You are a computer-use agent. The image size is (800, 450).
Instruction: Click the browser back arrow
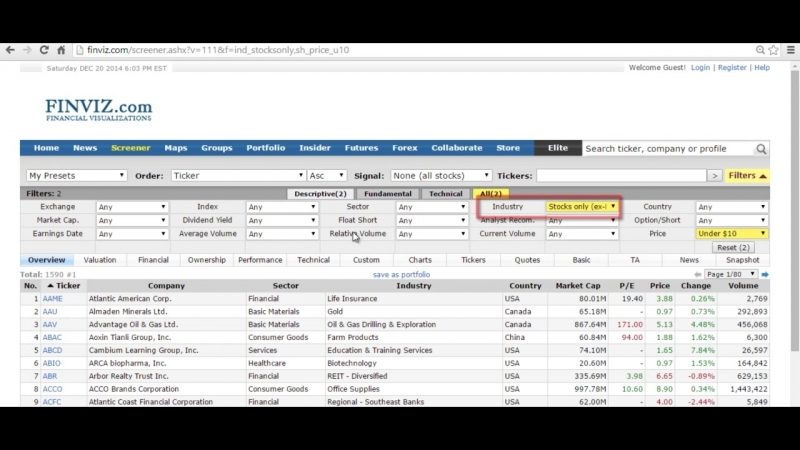click(x=10, y=50)
